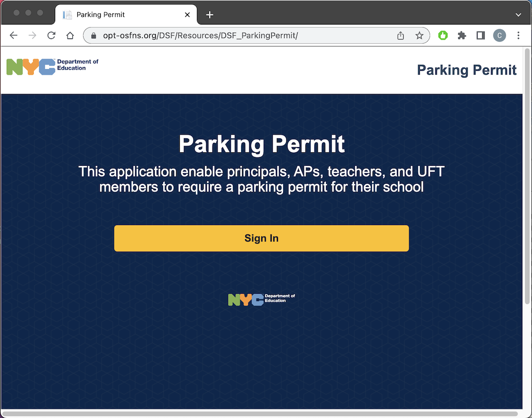Click the address bar URL field

click(234, 35)
